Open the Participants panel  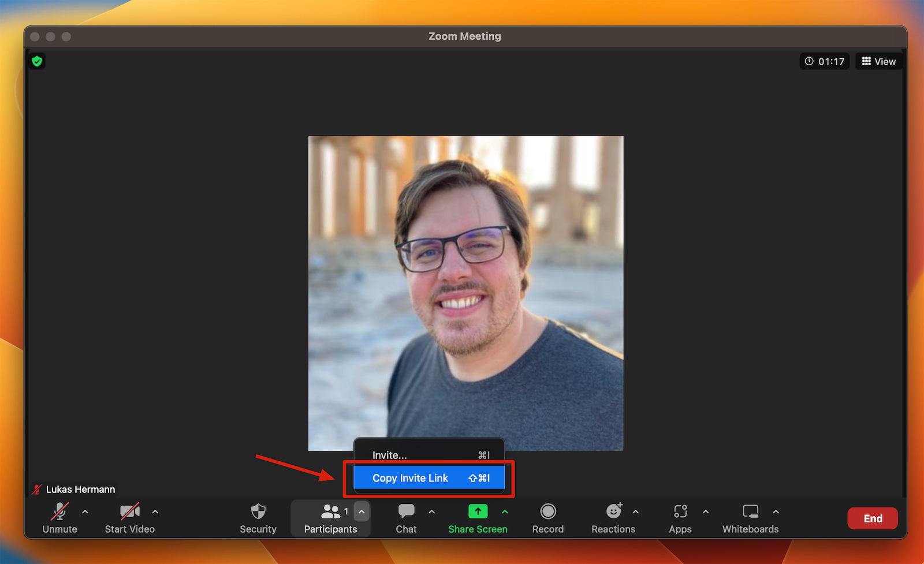click(330, 518)
